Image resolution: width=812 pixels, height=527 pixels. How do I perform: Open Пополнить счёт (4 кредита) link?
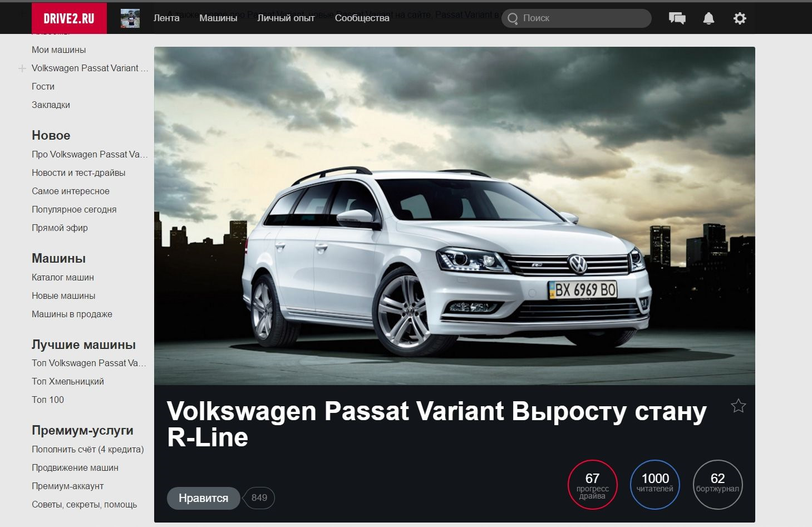point(88,449)
